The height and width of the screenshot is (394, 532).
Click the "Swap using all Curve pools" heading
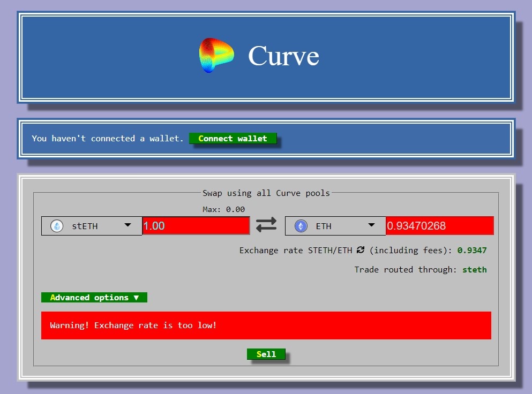[266, 193]
